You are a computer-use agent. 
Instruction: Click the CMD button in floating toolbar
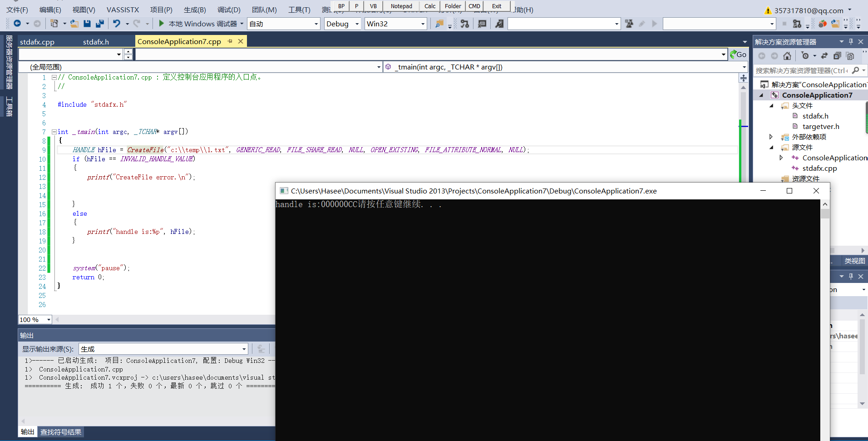click(474, 6)
